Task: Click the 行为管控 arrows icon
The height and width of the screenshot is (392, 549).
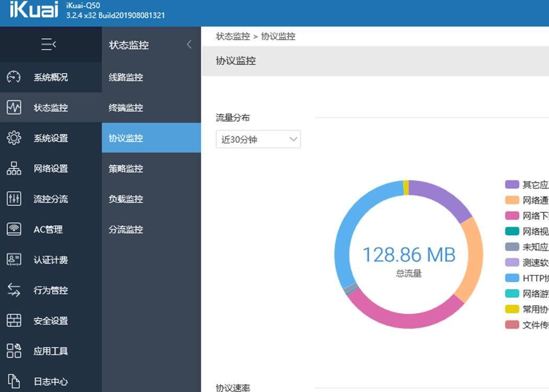Action: tap(14, 290)
